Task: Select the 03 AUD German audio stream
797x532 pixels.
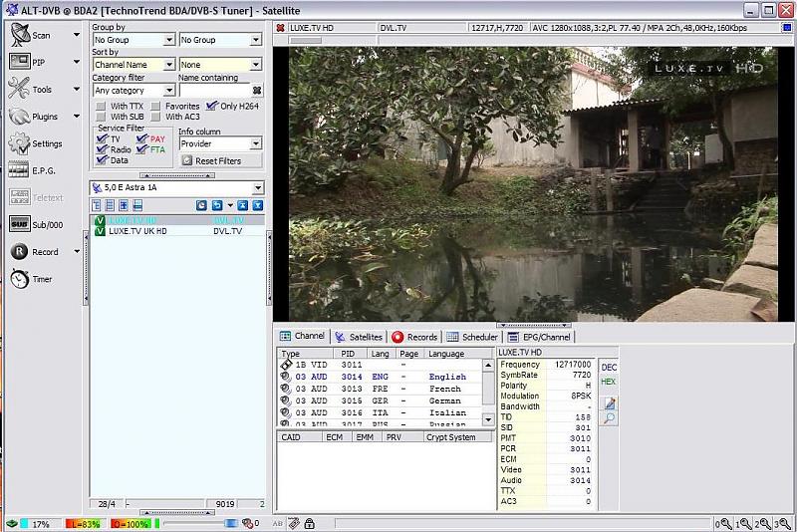Action: pos(380,400)
